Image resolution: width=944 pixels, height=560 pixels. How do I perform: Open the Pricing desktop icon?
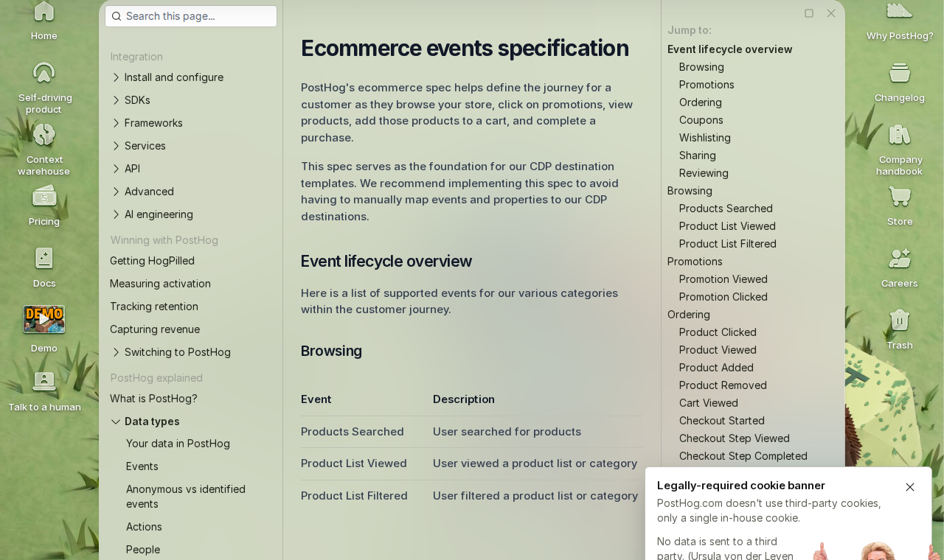tap(44, 205)
